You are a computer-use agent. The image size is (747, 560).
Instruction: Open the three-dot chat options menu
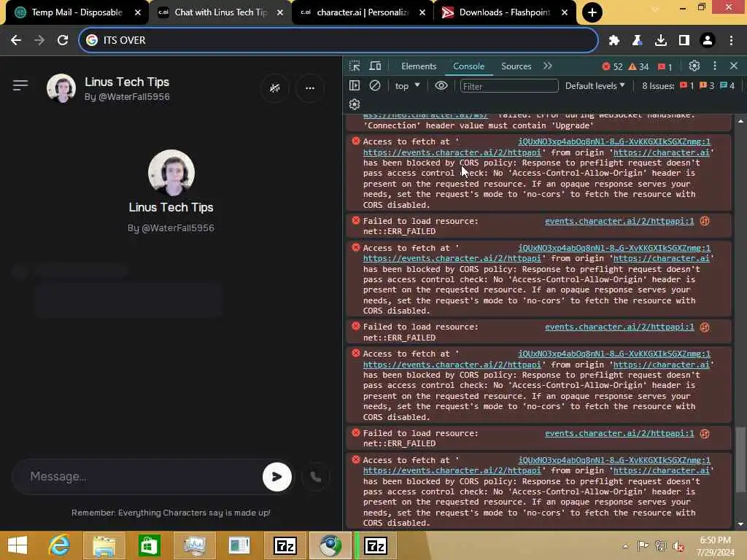pos(309,88)
